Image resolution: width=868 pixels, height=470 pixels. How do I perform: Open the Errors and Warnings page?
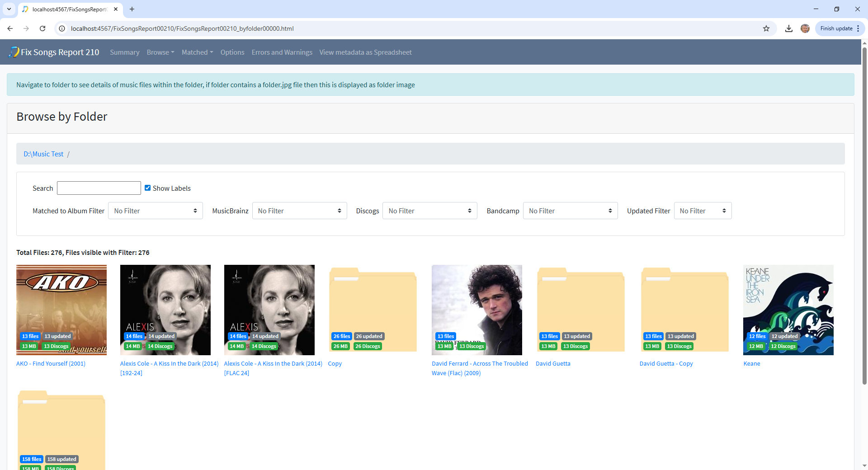pos(282,52)
